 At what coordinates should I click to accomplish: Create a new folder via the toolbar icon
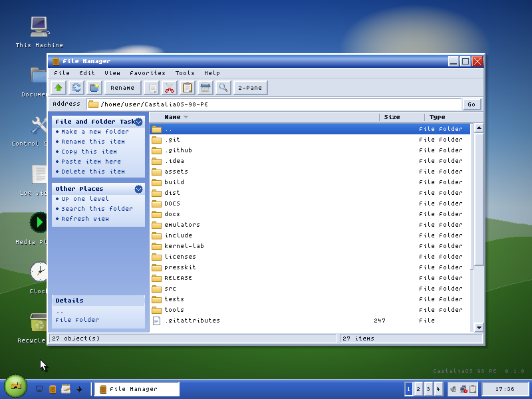coord(94,88)
